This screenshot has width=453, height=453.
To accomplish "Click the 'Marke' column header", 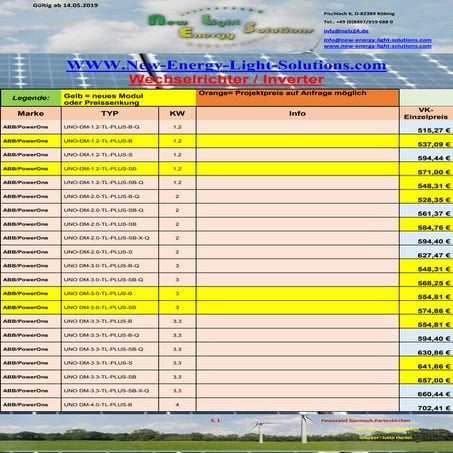I will tap(31, 113).
